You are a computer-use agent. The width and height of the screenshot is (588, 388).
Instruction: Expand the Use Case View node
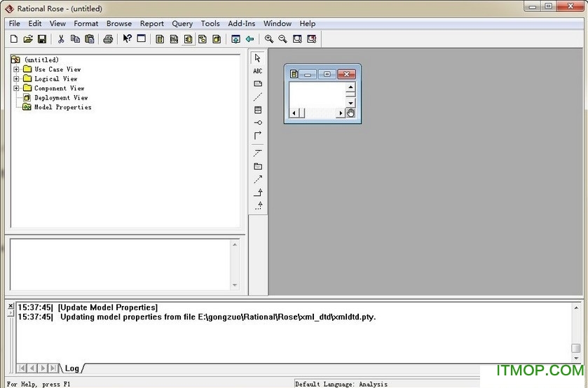click(16, 69)
